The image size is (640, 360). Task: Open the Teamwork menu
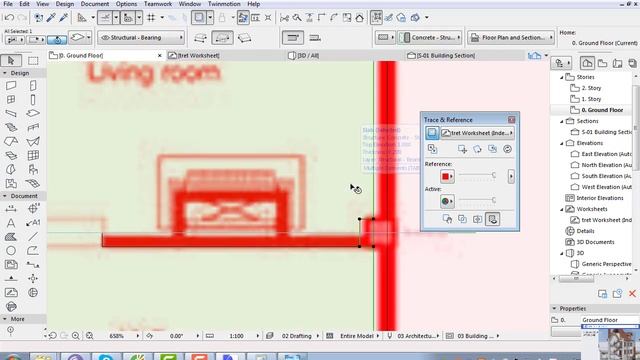pyautogui.click(x=158, y=4)
